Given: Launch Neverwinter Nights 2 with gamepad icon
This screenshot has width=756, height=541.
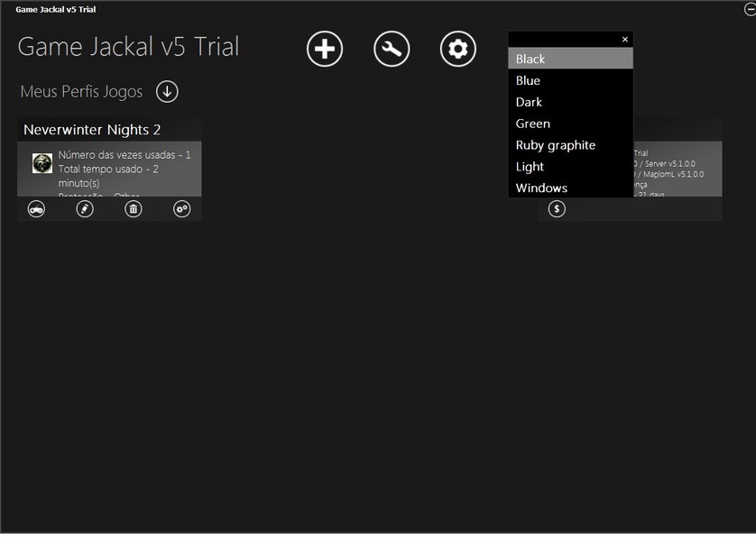Looking at the screenshot, I should click(x=36, y=209).
